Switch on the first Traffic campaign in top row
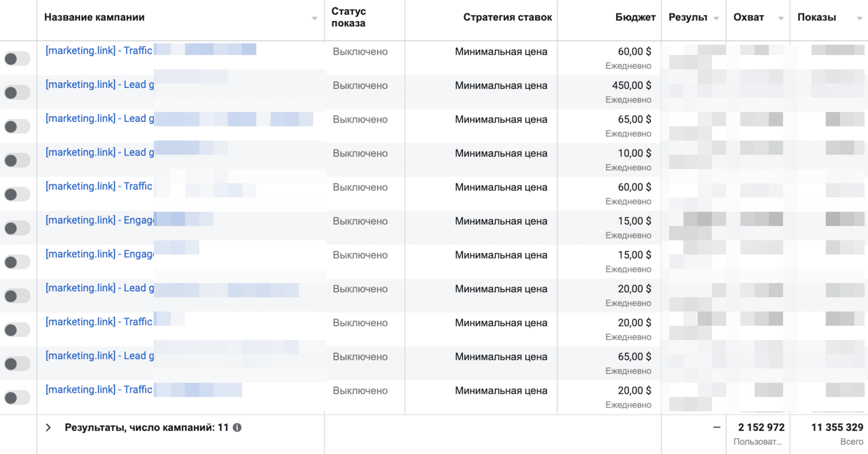Viewport: 868px width, 454px height. pyautogui.click(x=17, y=58)
